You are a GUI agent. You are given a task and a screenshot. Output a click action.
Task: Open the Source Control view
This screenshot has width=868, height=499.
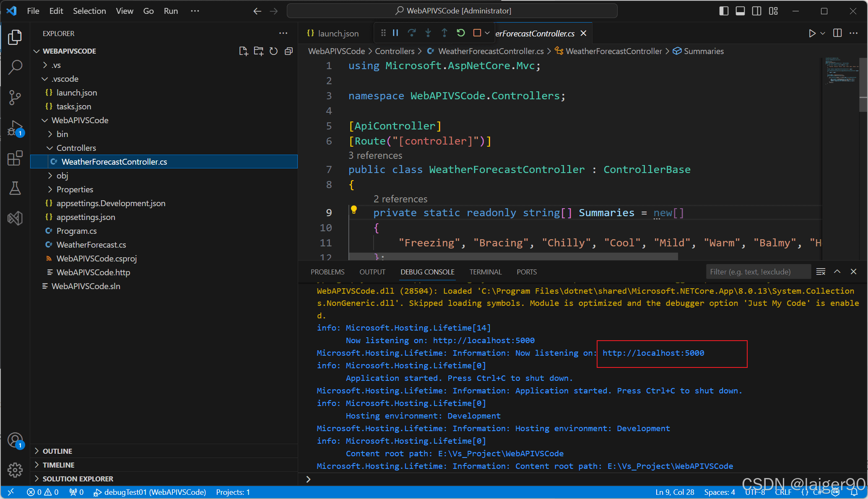(x=15, y=97)
